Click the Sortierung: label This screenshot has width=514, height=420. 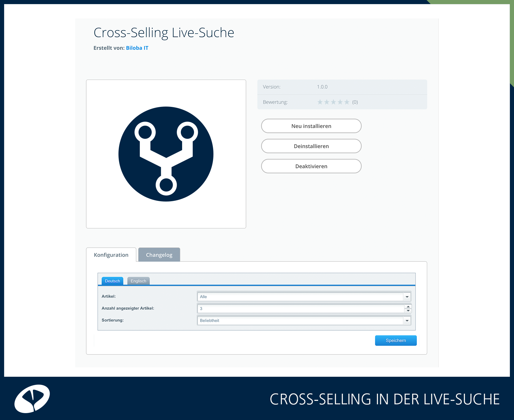click(113, 320)
